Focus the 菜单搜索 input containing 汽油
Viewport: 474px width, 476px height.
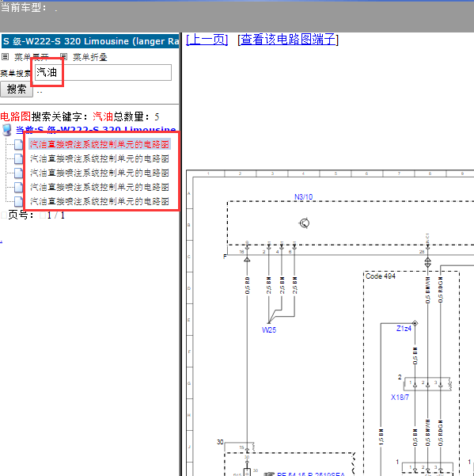pyautogui.click(x=103, y=73)
